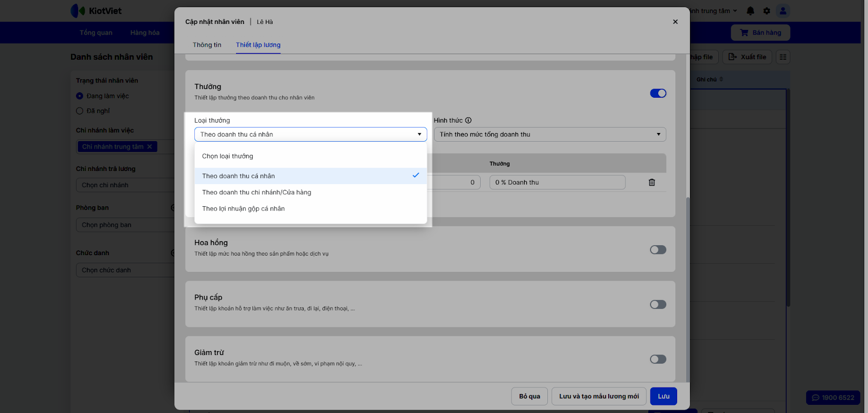868x413 pixels.
Task: Click the Lưu button
Action: coord(663,396)
